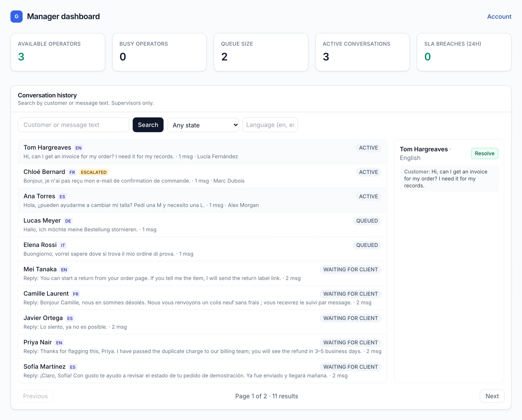Click WAITING FOR CLIENT on Javier Ortega row
The image size is (522, 420).
point(350,318)
